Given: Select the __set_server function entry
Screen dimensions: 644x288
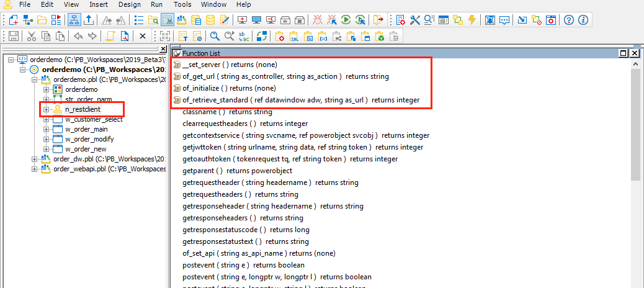Looking at the screenshot, I should (230, 65).
